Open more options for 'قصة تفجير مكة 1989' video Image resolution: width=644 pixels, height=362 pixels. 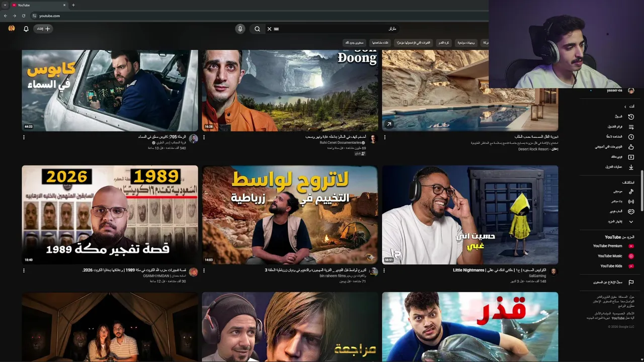click(24, 270)
